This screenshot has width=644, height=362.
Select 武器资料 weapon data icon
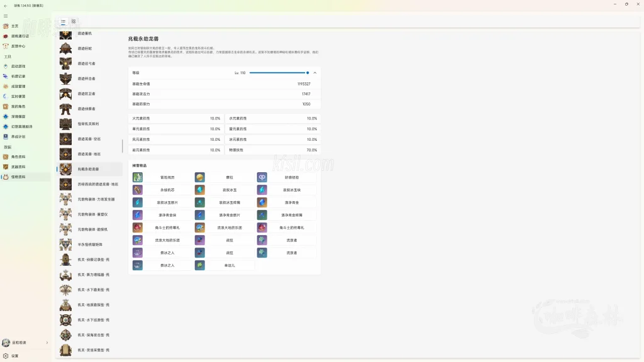(6, 167)
